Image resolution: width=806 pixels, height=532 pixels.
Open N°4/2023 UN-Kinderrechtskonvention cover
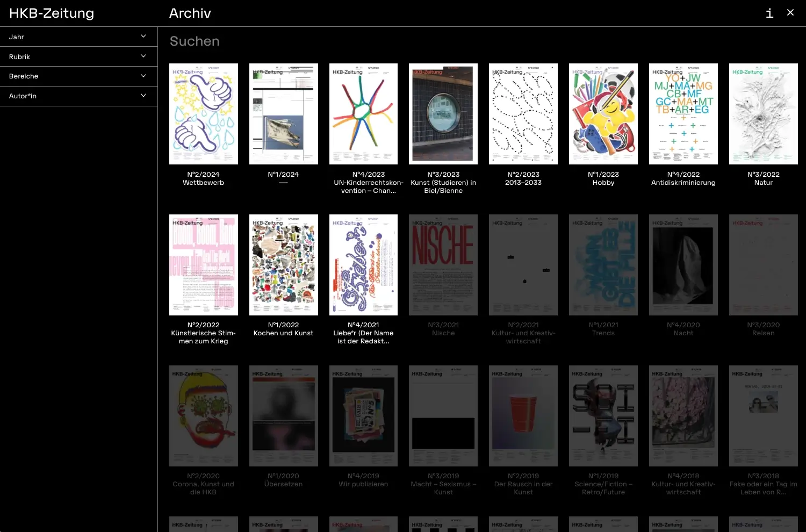364,114
